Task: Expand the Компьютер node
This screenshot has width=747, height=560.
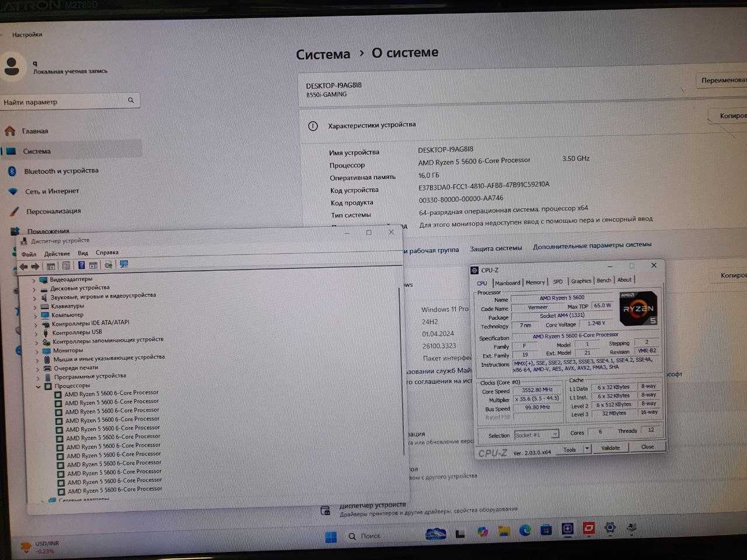Action: point(36,316)
